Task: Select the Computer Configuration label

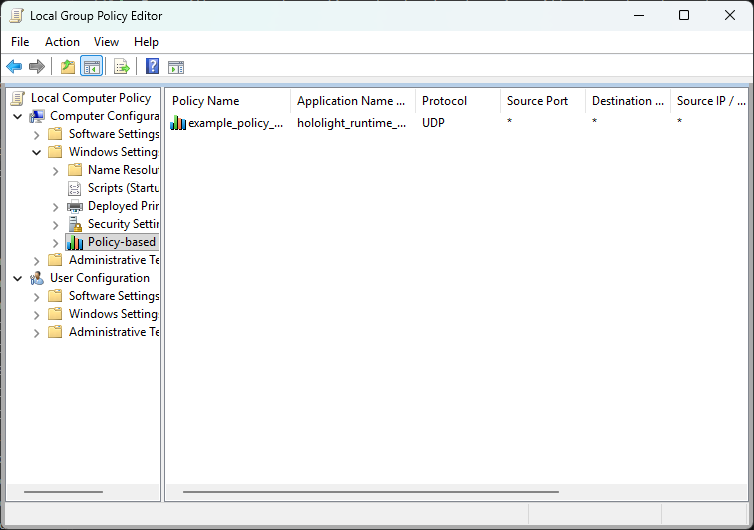Action: coord(104,116)
